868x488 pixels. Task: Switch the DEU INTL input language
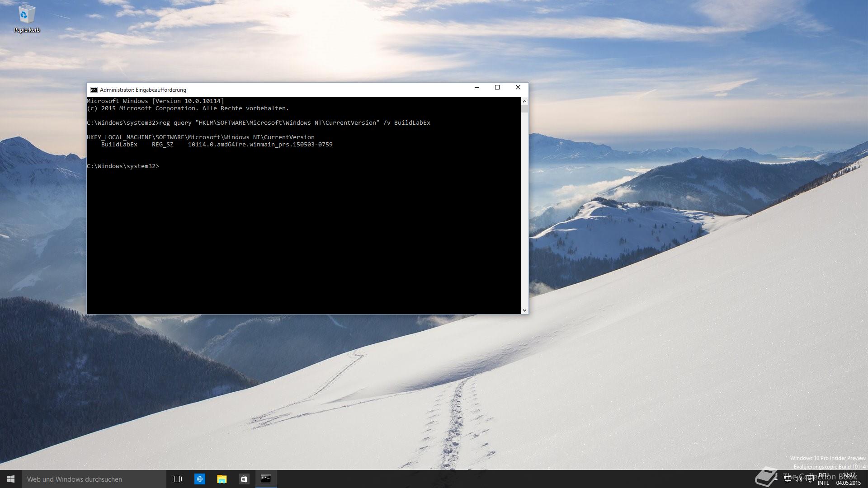[x=824, y=479]
